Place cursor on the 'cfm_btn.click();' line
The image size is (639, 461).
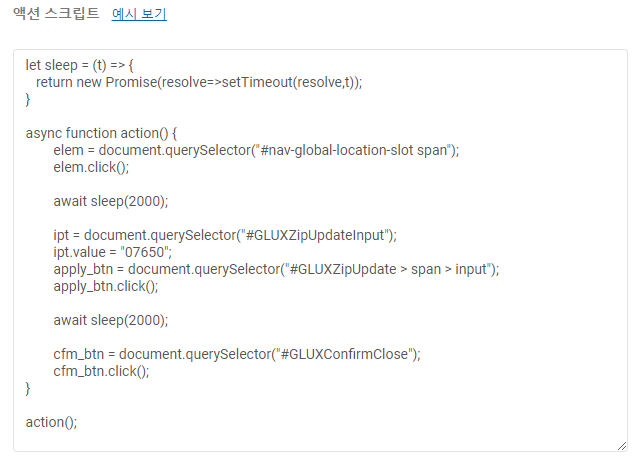pyautogui.click(x=101, y=371)
